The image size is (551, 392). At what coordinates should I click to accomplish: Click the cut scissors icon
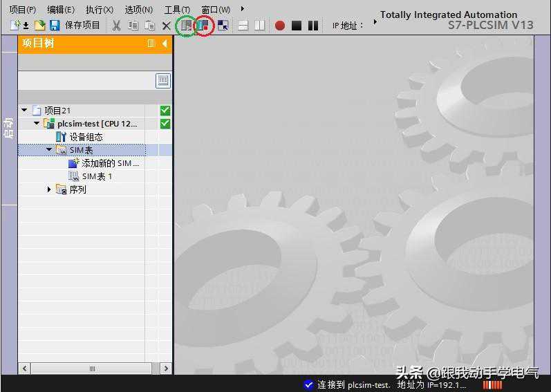[116, 26]
